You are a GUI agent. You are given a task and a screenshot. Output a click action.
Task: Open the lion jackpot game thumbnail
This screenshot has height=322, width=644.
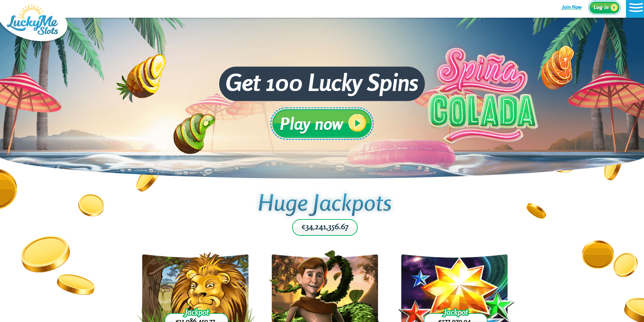click(x=195, y=288)
